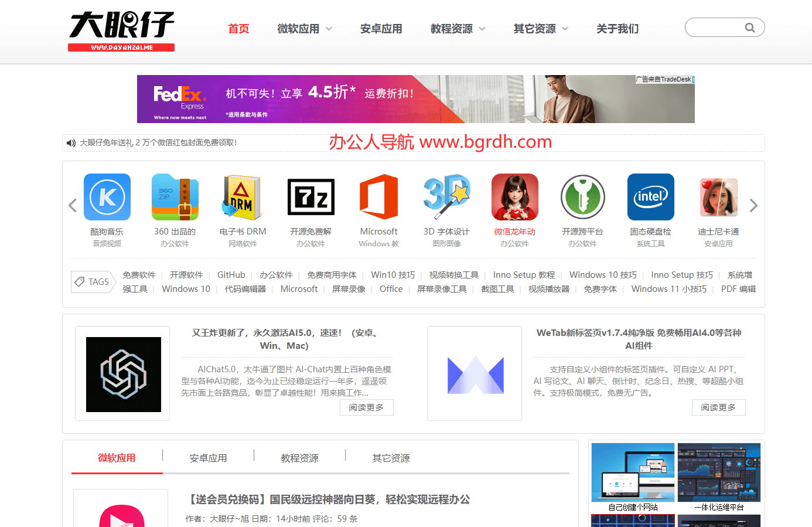Open the 送会员兑换码 向日葵 article title

click(x=328, y=499)
